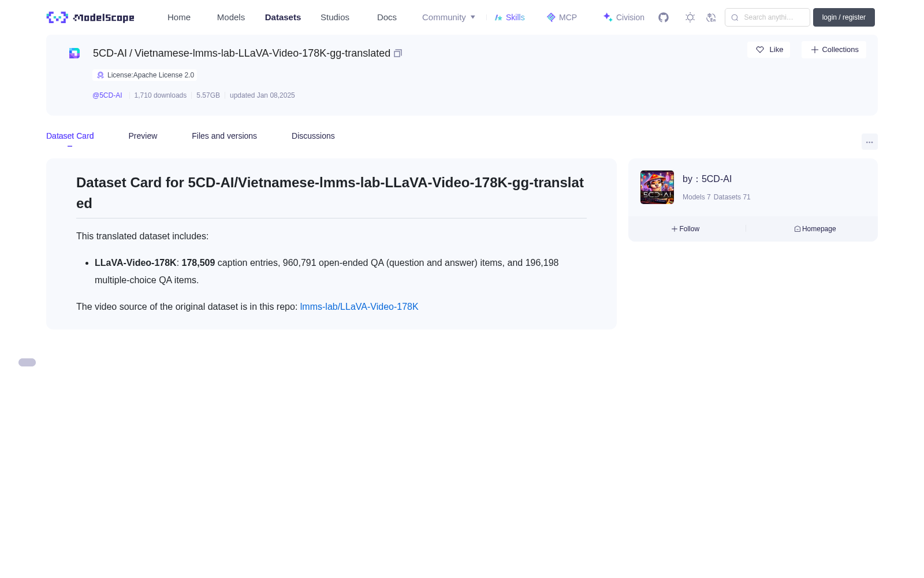This screenshot has height=578, width=924.
Task: Open the three-dots more options button
Action: pos(870,142)
